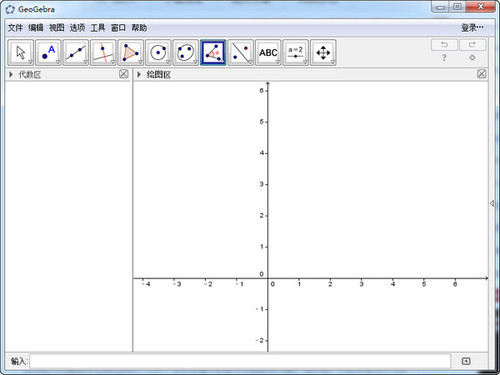Open the 文件 menu

[x=15, y=28]
